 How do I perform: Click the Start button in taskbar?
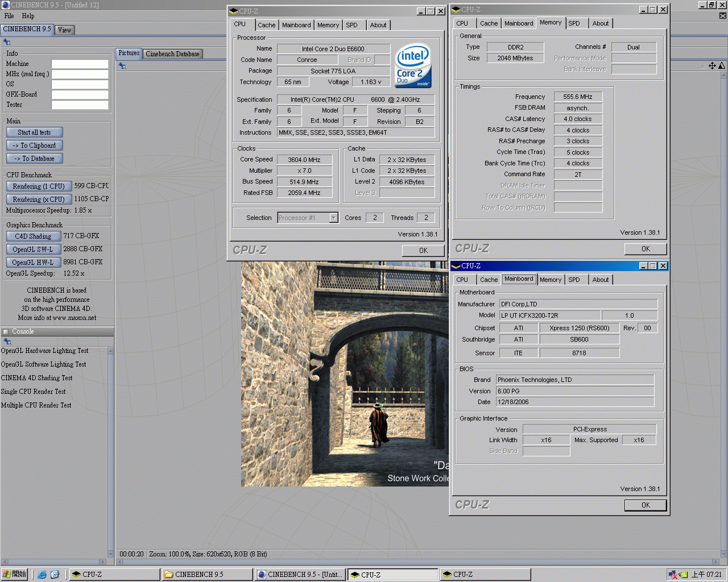(14, 575)
